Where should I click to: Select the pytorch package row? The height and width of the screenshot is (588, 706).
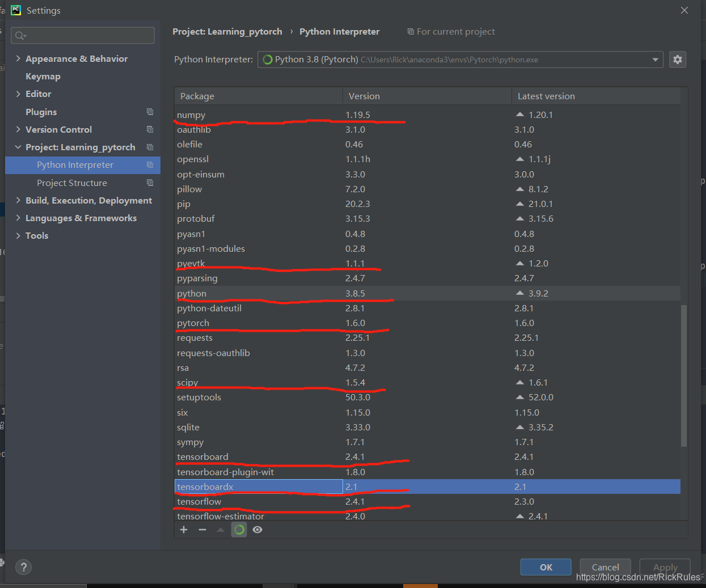[428, 323]
